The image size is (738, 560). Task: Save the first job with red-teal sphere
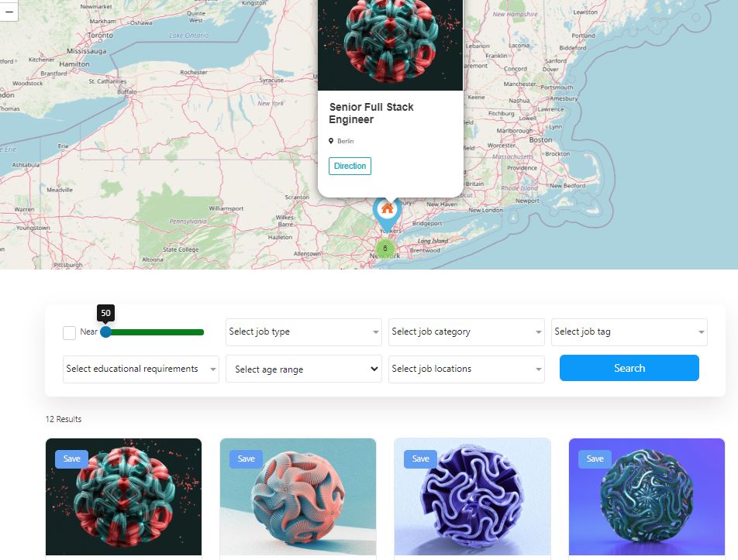click(x=71, y=459)
